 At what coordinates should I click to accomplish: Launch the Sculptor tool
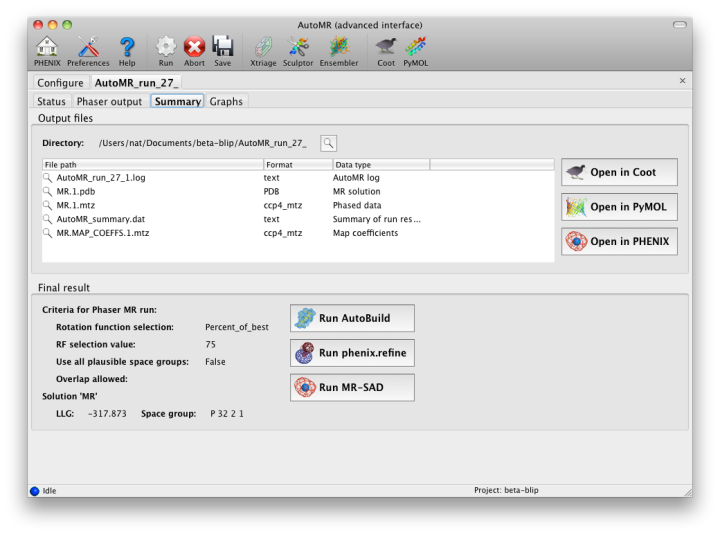point(299,48)
